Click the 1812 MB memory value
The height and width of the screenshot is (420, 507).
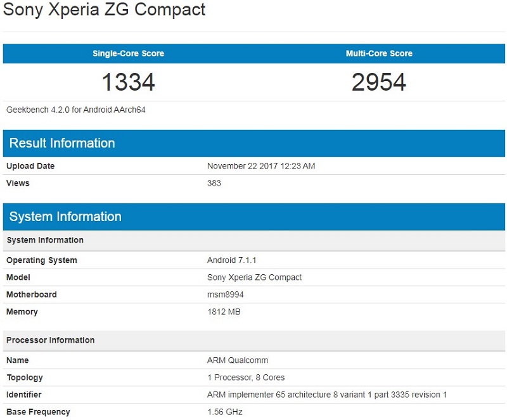pyautogui.click(x=224, y=312)
